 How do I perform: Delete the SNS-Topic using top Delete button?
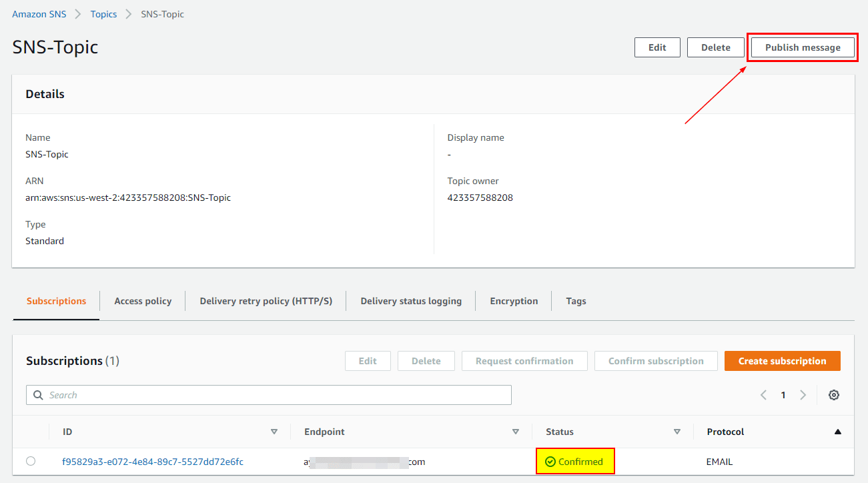[715, 47]
